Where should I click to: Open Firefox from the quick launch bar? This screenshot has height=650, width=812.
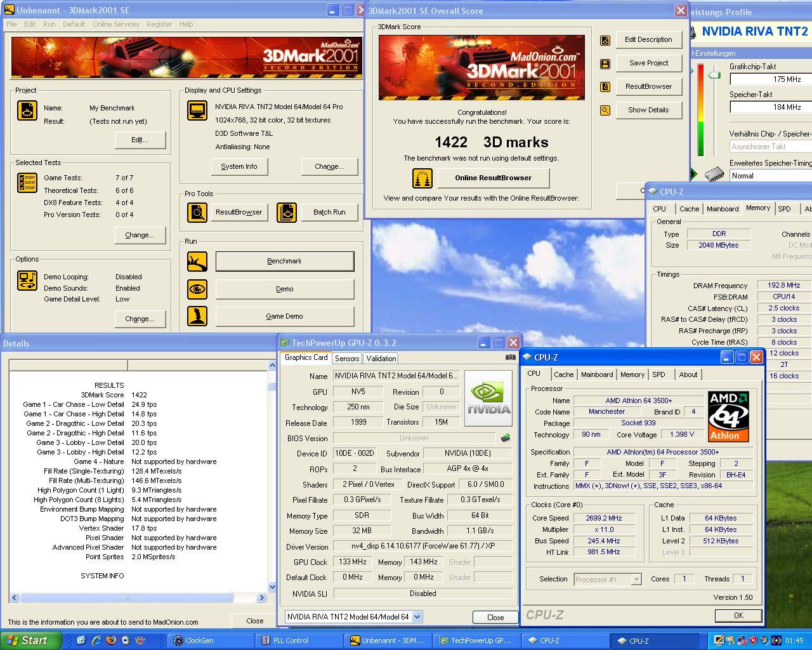coord(111,640)
